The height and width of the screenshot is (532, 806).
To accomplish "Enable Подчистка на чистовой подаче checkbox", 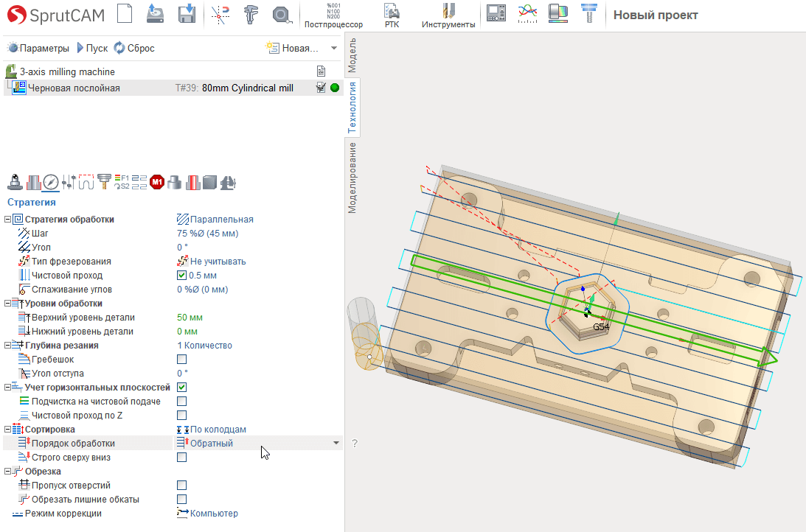I will [x=181, y=401].
